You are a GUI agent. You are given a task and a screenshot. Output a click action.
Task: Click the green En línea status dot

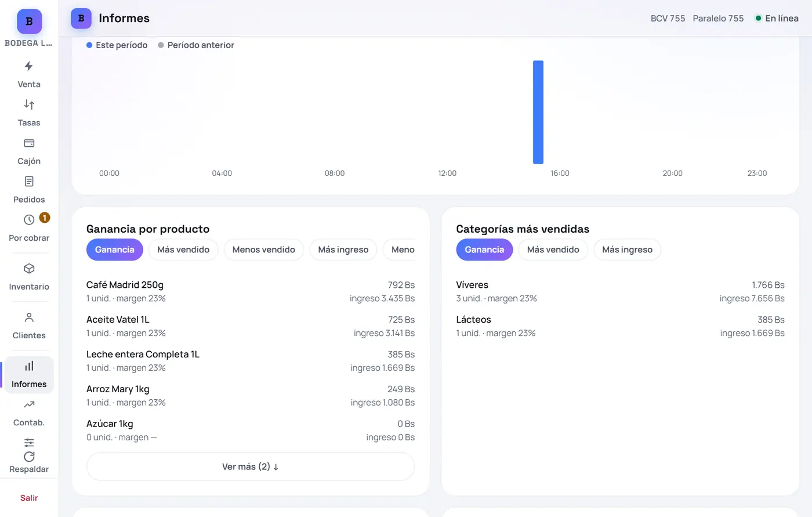pos(758,19)
